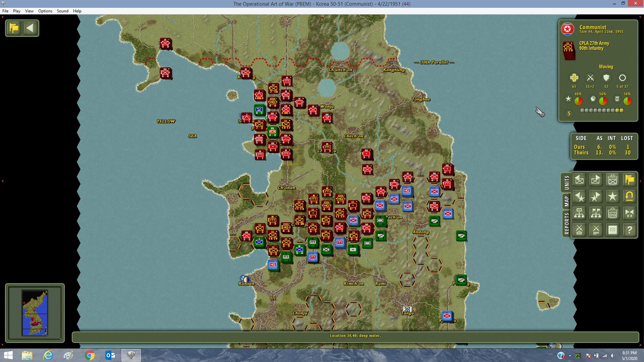Select the blue UN unit near Pusan coast
Image resolution: width=644 pixels, height=362 pixels.
click(x=447, y=316)
